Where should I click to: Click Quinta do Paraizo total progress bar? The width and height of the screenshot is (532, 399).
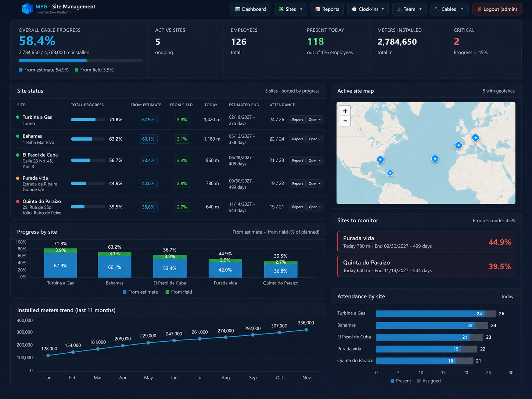pyautogui.click(x=88, y=207)
